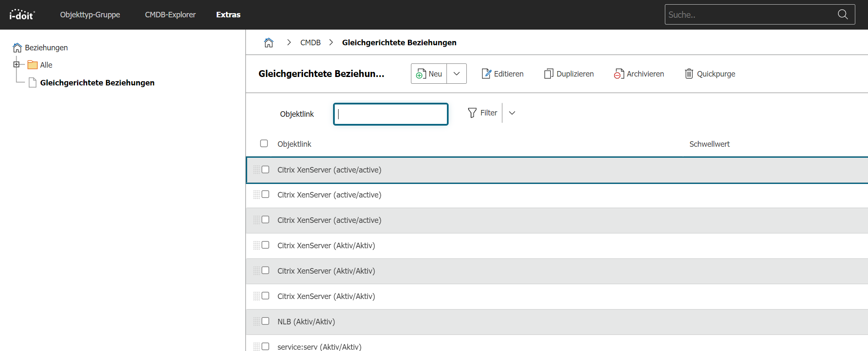Click the Archivieren icon
868x351 pixels.
point(619,74)
